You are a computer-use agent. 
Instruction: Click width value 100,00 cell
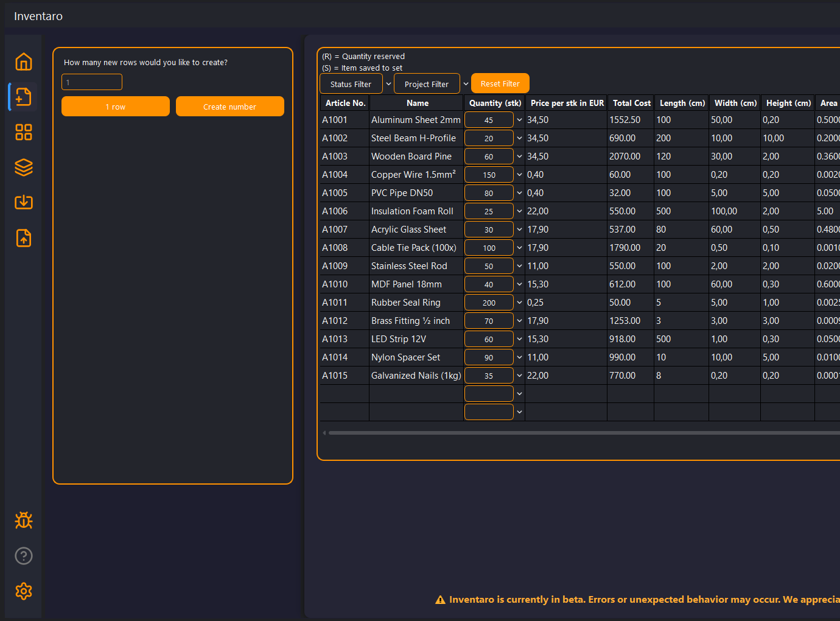735,211
